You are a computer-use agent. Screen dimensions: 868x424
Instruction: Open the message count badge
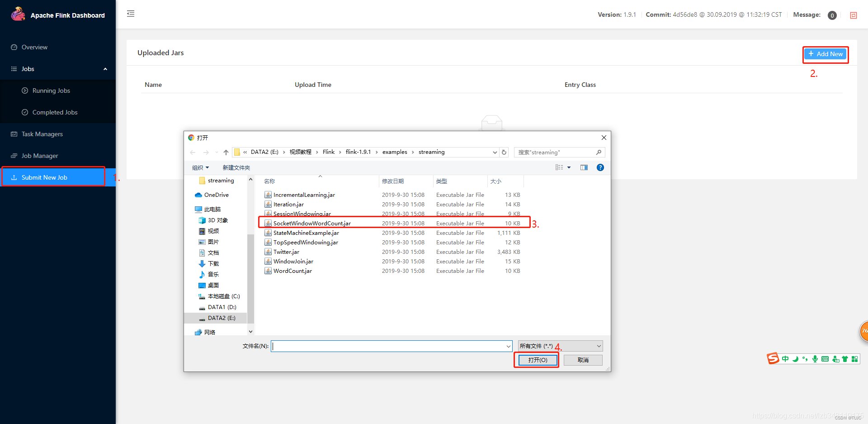click(x=832, y=15)
